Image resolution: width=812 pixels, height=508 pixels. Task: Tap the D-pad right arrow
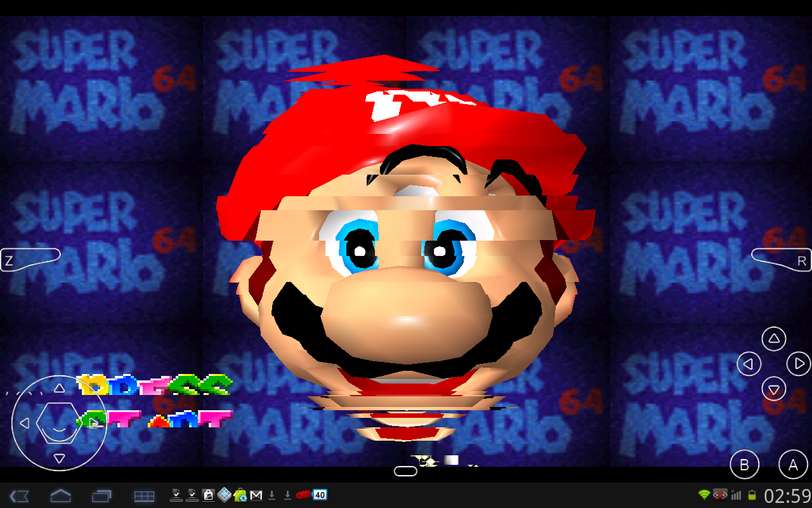click(x=94, y=423)
